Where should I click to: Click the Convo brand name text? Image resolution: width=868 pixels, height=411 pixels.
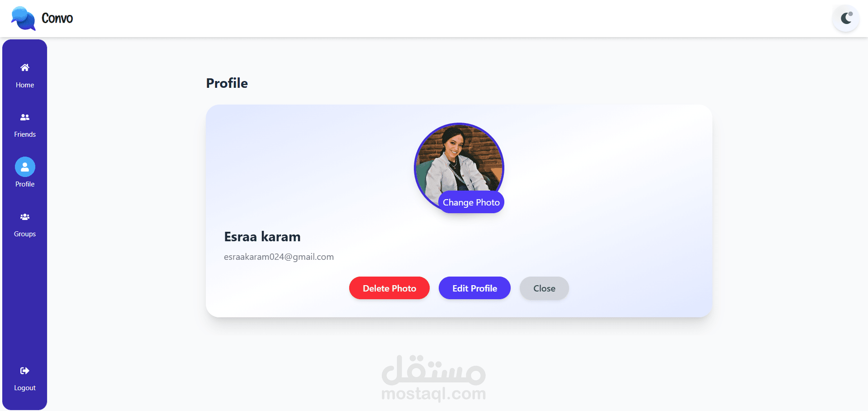pos(57,18)
